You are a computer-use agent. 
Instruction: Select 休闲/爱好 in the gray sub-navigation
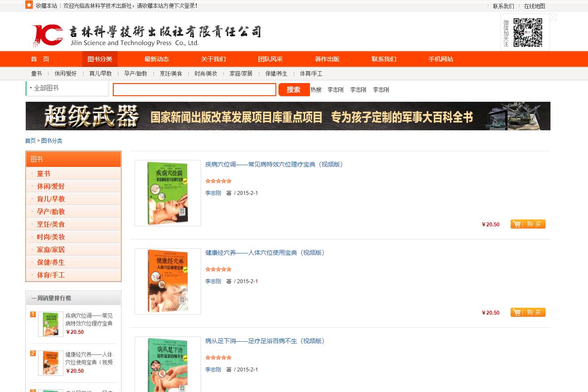(x=66, y=73)
